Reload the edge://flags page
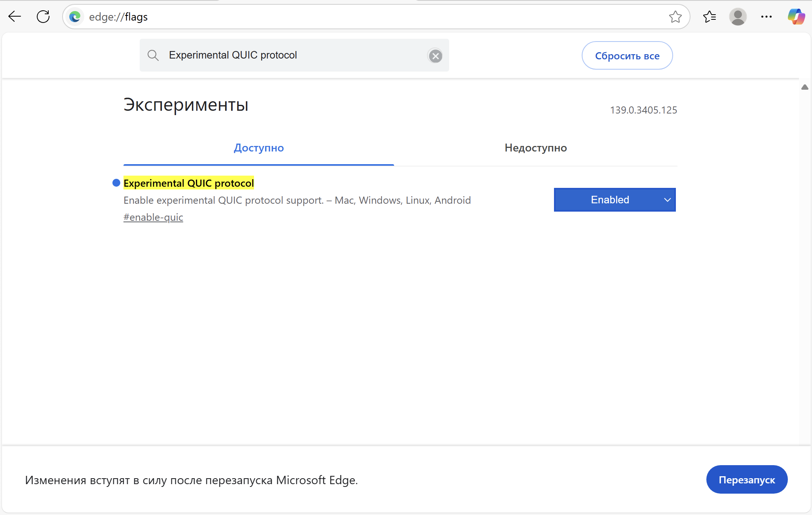This screenshot has width=812, height=515. pos(43,17)
